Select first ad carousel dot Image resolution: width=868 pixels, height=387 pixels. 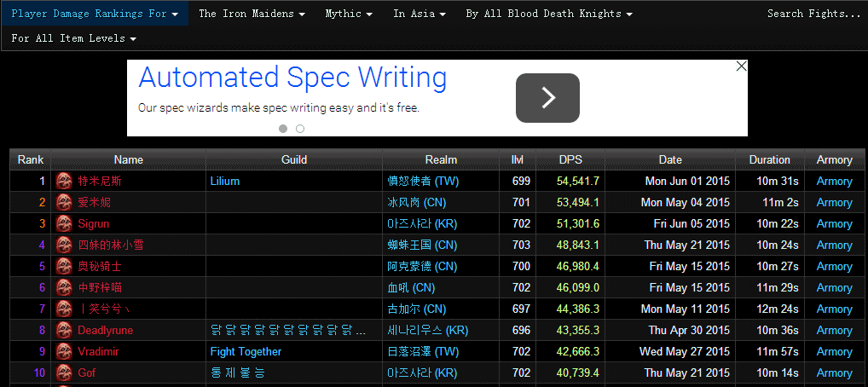click(283, 129)
